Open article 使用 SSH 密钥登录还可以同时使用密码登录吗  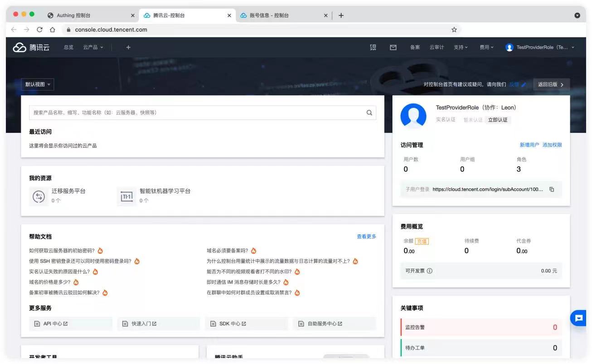[80, 261]
